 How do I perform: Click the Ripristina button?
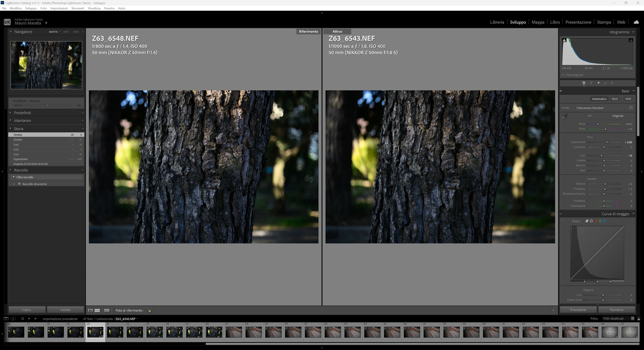[616, 310]
